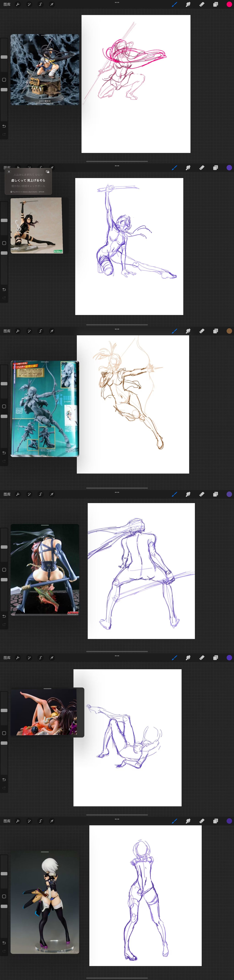Toggle square modifier button beside the white-haired figure

click(4, 896)
